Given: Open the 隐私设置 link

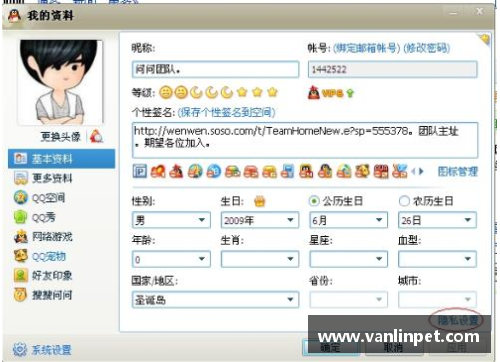Looking at the screenshot, I should (x=457, y=320).
